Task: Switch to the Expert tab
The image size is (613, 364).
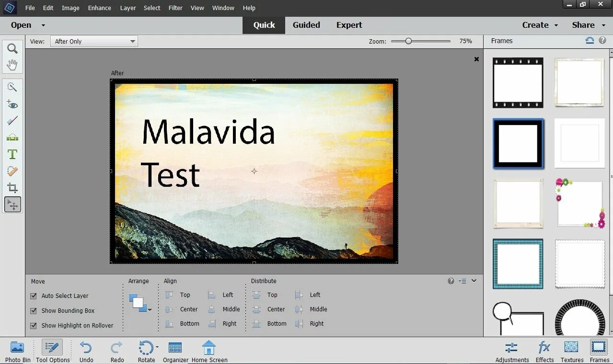Action: tap(349, 25)
